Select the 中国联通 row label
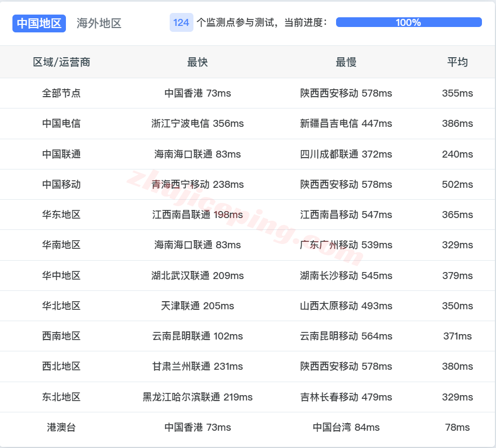Image resolution: width=496 pixels, height=448 pixels. click(62, 154)
